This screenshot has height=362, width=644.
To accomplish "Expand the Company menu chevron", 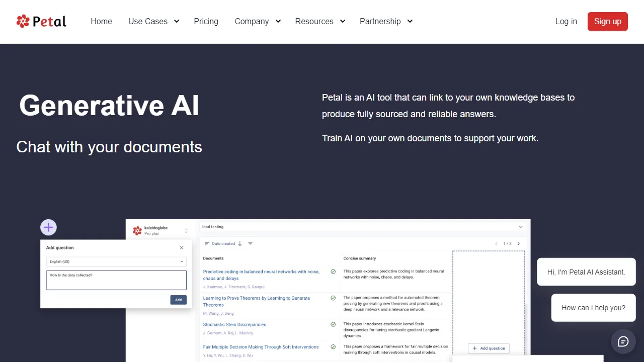I will pos(278,21).
